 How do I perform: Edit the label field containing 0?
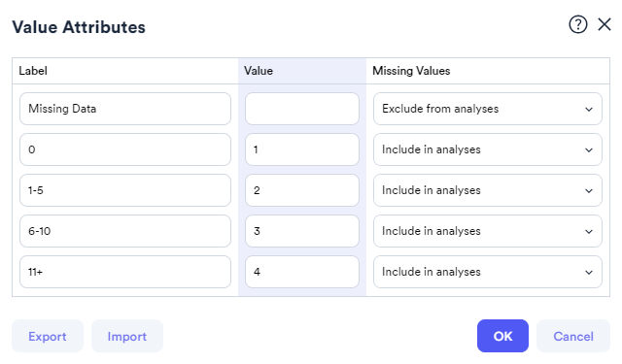coord(125,149)
